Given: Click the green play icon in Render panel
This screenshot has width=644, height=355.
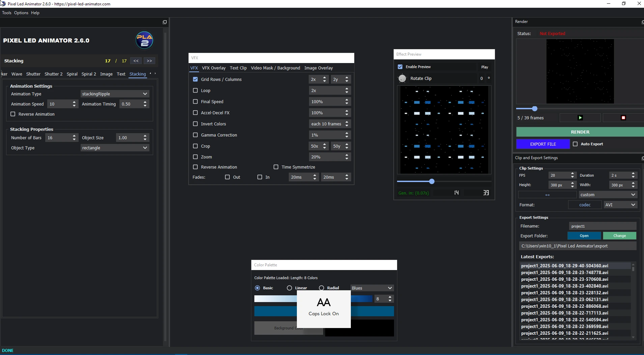Looking at the screenshot, I should coord(580,118).
